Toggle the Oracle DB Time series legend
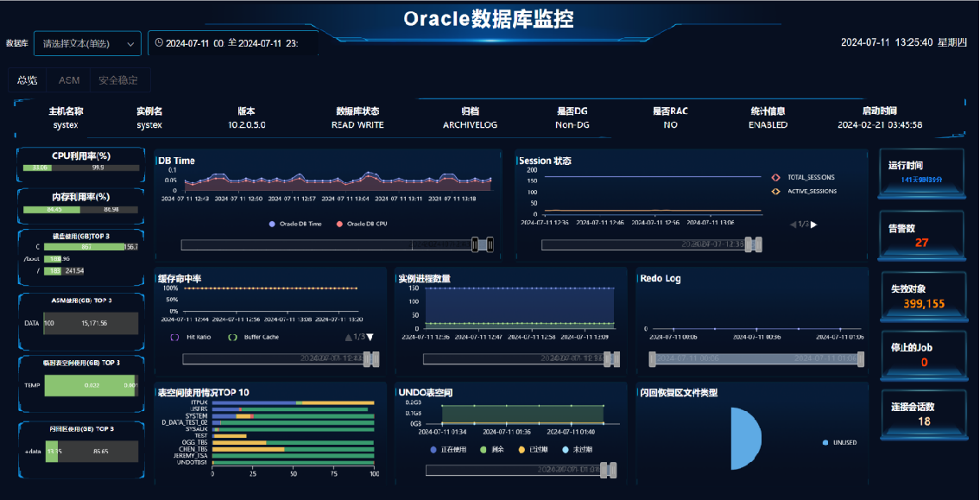Image resolution: width=980 pixels, height=500 pixels. (294, 224)
